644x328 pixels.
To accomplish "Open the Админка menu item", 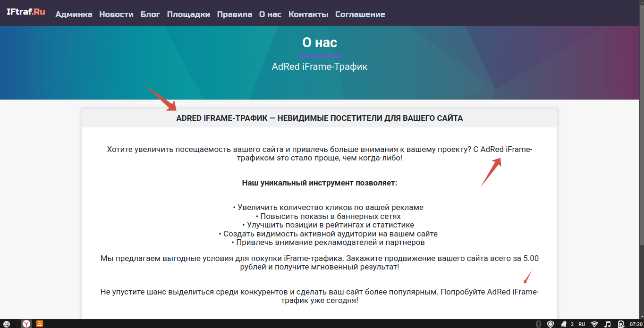I will (x=74, y=14).
